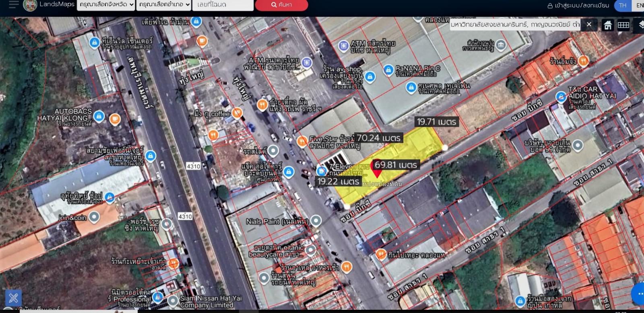Select the ร้านอิ่มจัง restaurant marker
The height and width of the screenshot is (313, 644).
coord(583,61)
